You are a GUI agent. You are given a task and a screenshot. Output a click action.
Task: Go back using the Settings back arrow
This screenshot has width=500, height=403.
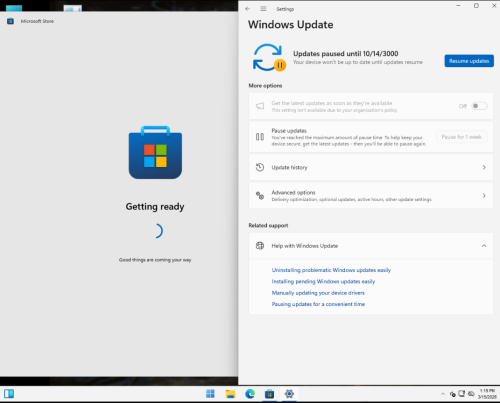click(247, 9)
